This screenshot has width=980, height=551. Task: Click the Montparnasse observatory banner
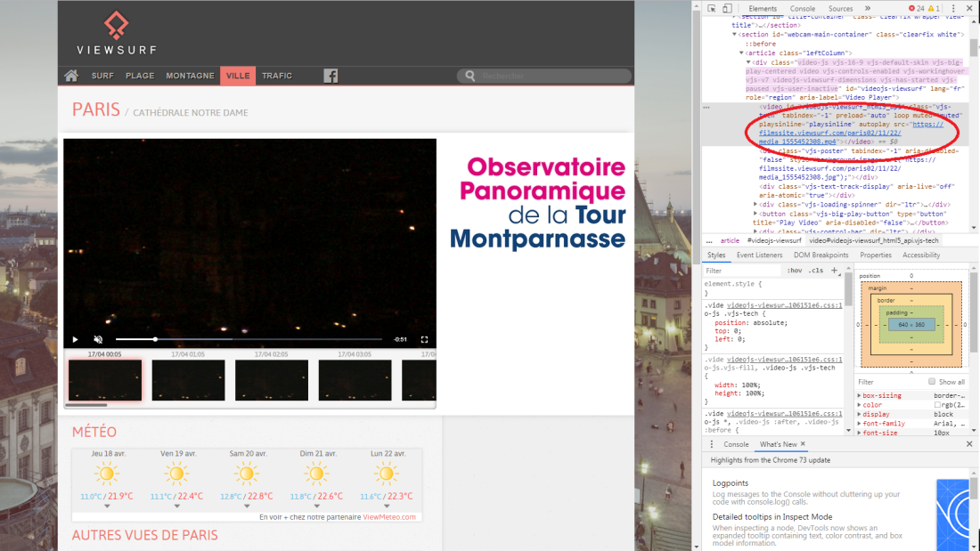537,203
